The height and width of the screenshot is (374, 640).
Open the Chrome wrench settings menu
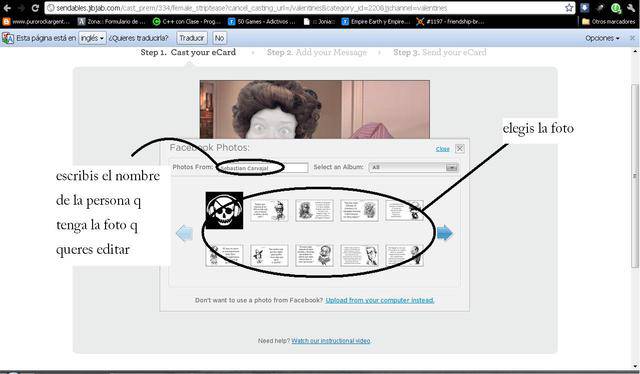(631, 8)
